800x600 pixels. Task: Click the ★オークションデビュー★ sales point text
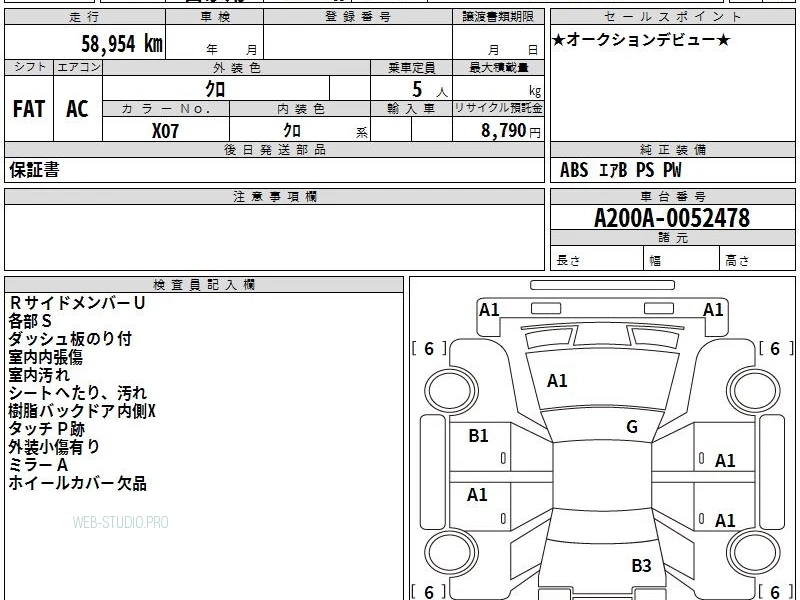point(641,40)
